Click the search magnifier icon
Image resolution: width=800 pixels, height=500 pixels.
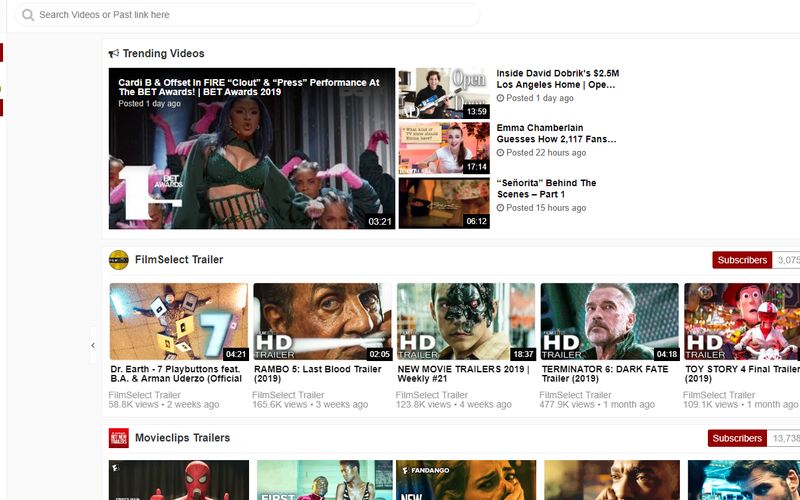28,15
